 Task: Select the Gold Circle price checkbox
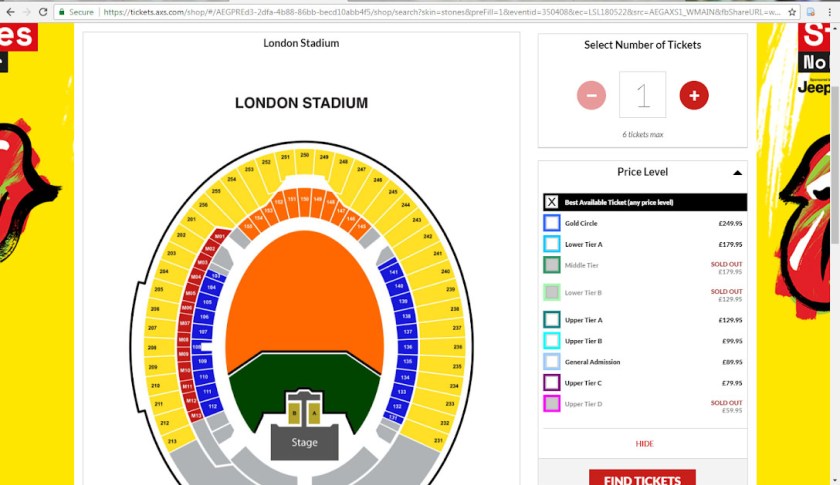[x=551, y=223]
